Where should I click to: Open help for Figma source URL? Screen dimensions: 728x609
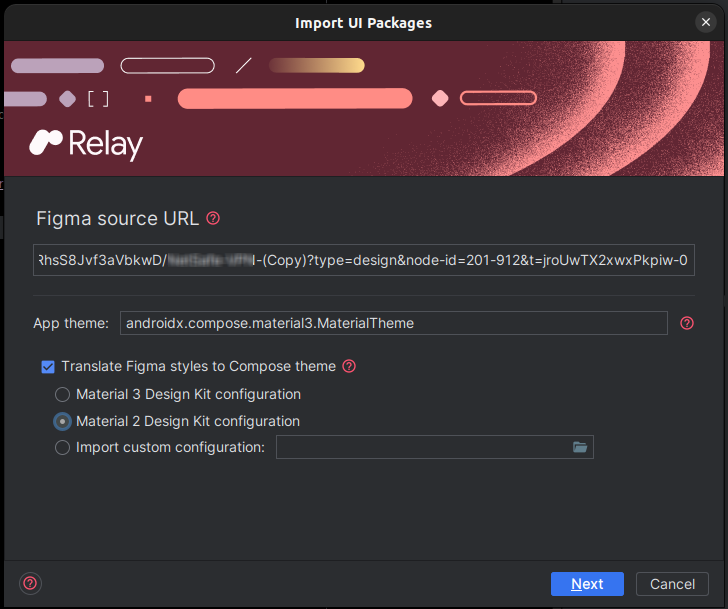[213, 218]
